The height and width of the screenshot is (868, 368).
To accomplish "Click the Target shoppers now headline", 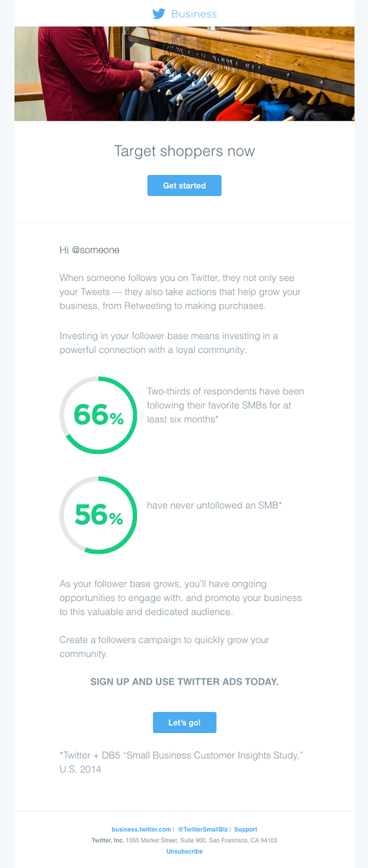I will click(x=185, y=151).
